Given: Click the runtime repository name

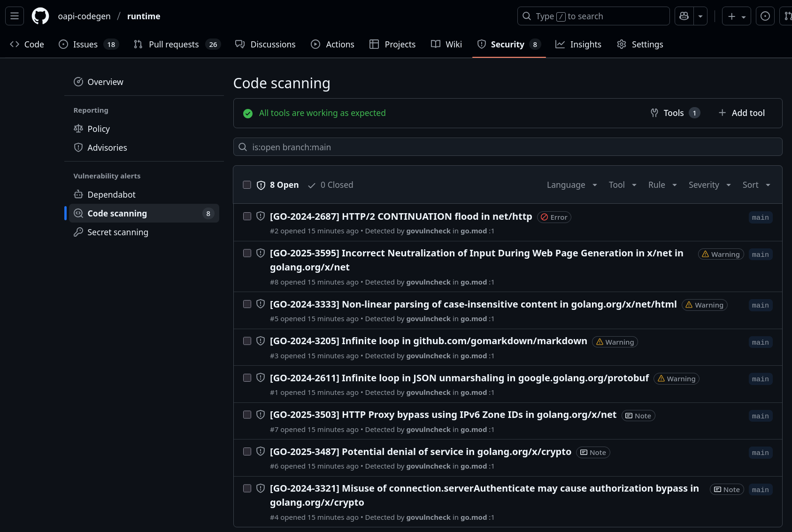Looking at the screenshot, I should coord(144,16).
